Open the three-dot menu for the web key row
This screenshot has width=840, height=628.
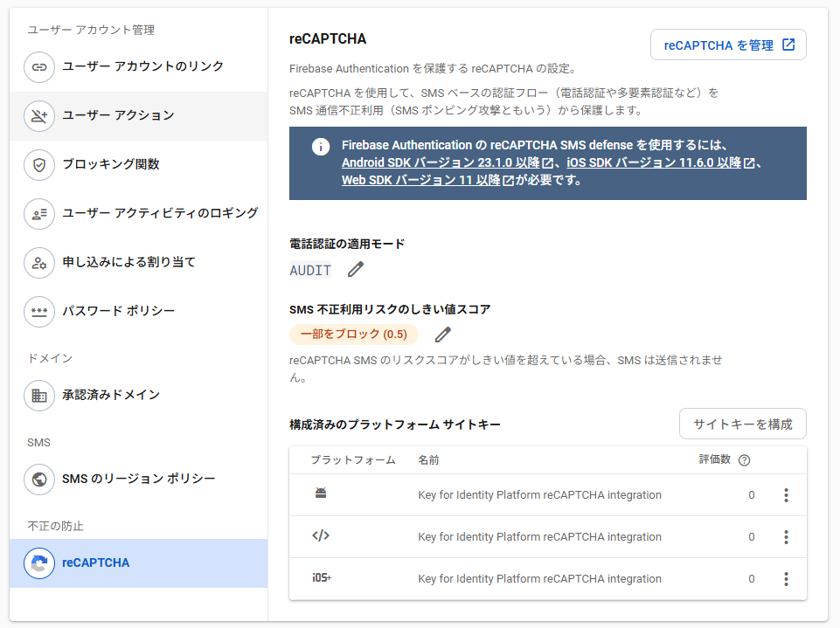coord(786,537)
